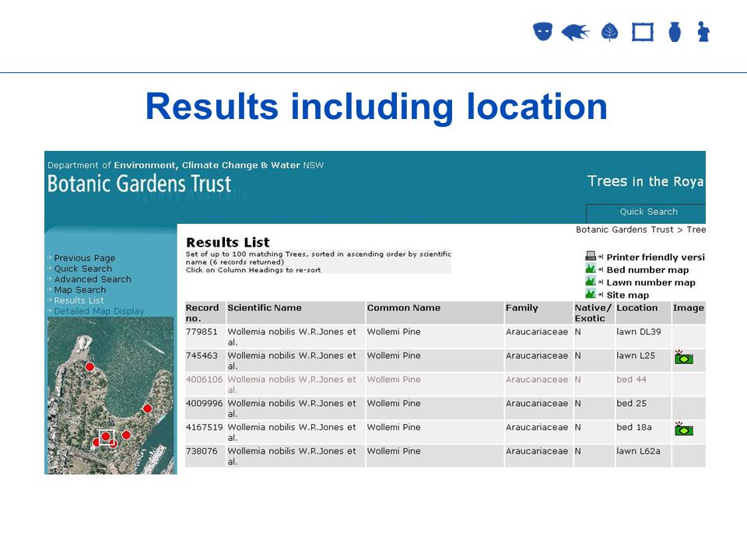The width and height of the screenshot is (747, 560).
Task: Click record number 4009996
Action: coord(205,403)
